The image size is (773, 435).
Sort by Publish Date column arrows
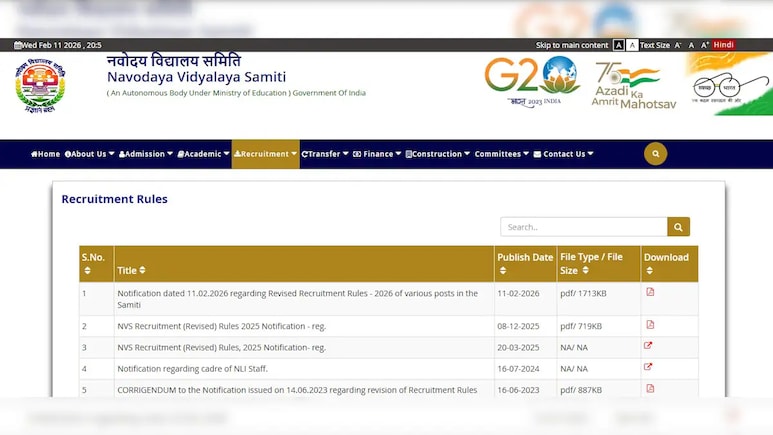coord(503,271)
